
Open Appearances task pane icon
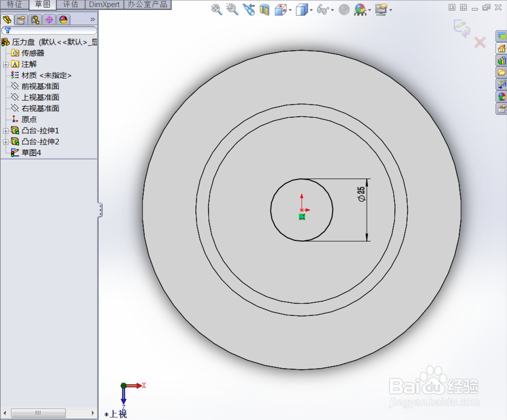(501, 96)
